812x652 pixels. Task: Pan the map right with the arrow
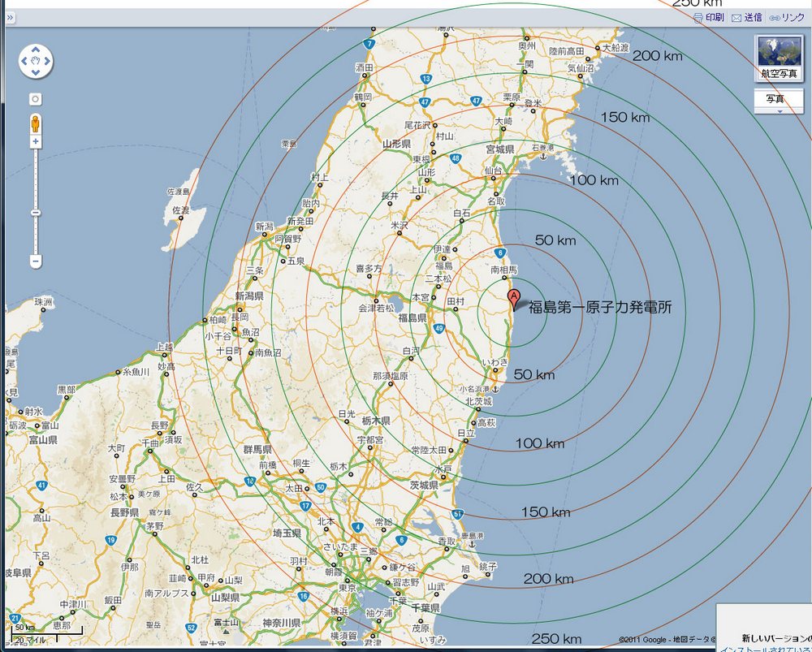[47, 61]
